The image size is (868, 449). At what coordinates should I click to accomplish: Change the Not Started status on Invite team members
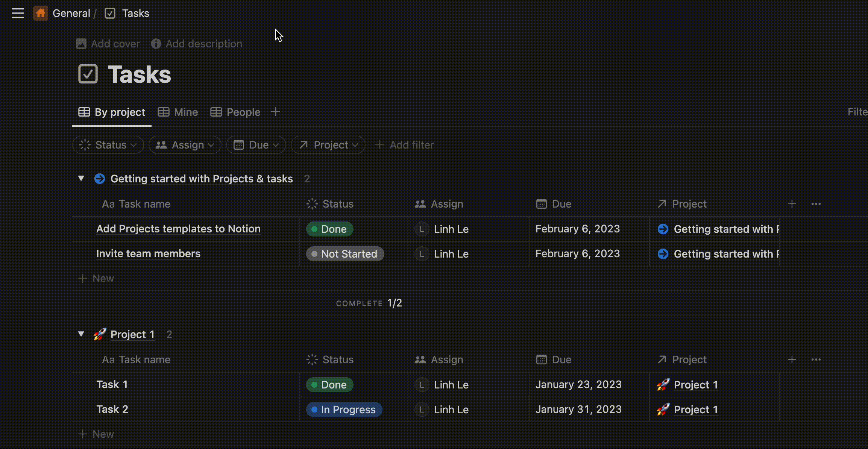pyautogui.click(x=344, y=253)
